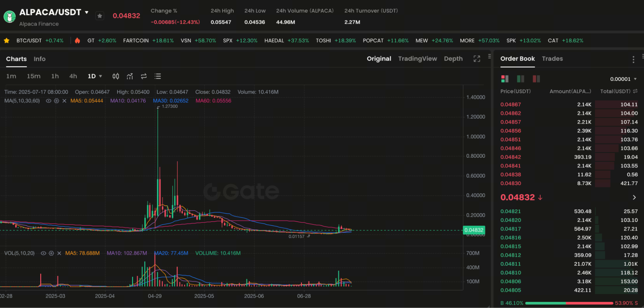Viewport: 644px width, 308px height.
Task: Open VOL indicator settings
Action: tap(51, 253)
